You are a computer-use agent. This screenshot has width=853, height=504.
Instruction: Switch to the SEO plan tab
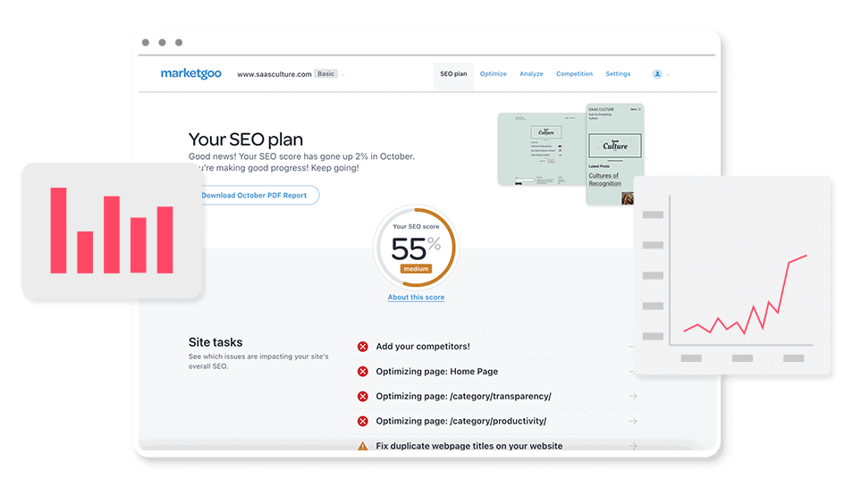click(453, 74)
